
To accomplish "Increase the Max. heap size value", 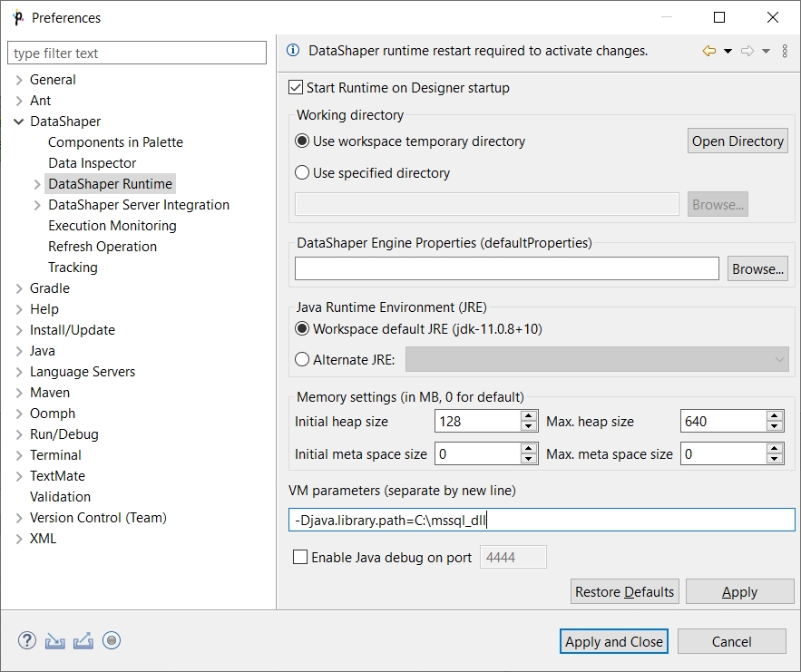I will click(775, 416).
